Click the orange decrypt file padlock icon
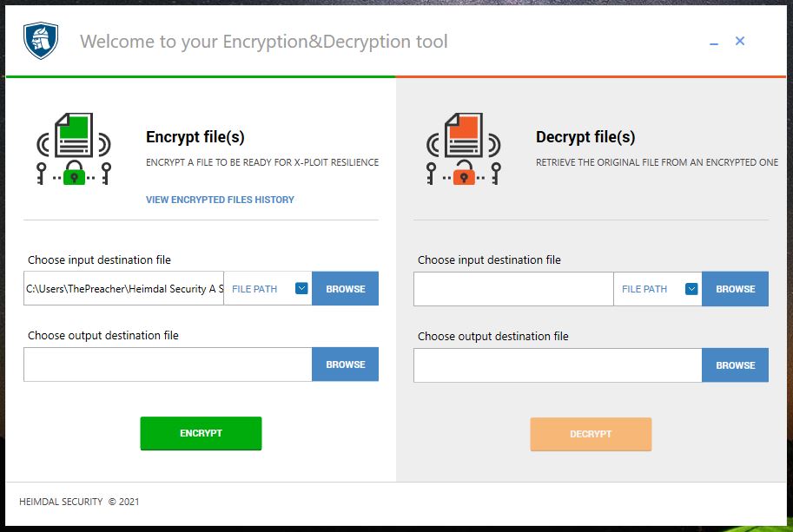The height and width of the screenshot is (532, 793). coord(464,149)
